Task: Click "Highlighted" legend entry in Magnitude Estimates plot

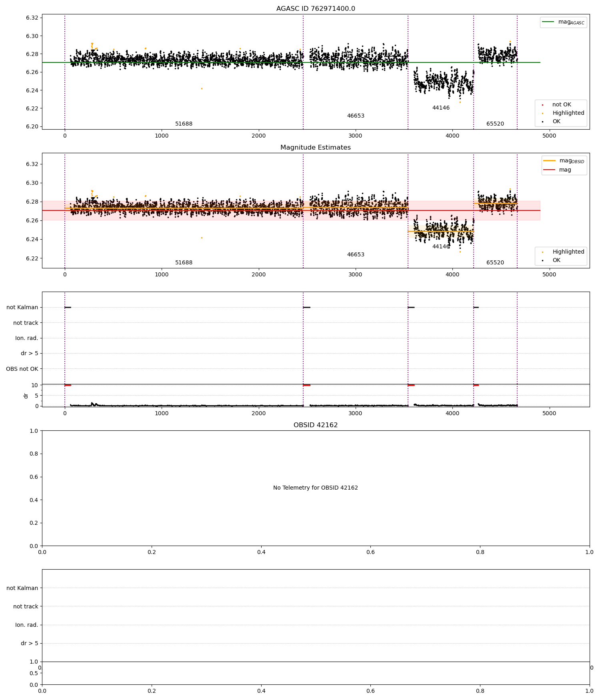Action: tap(563, 252)
